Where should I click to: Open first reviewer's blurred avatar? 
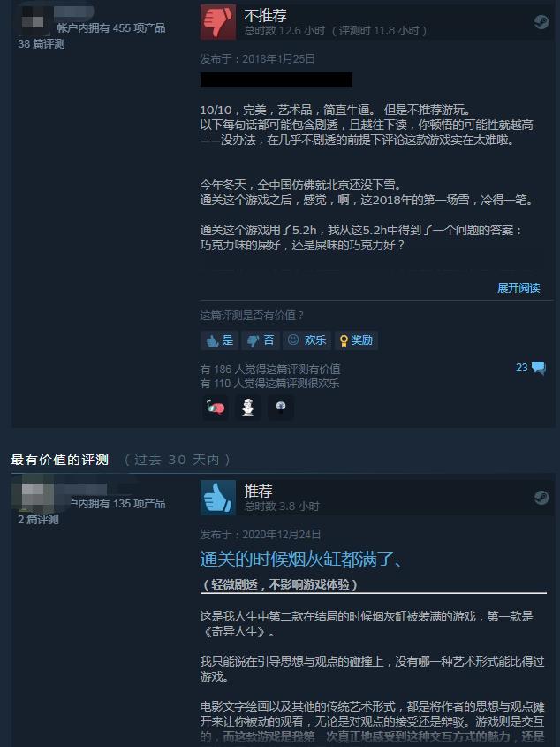(33, 19)
